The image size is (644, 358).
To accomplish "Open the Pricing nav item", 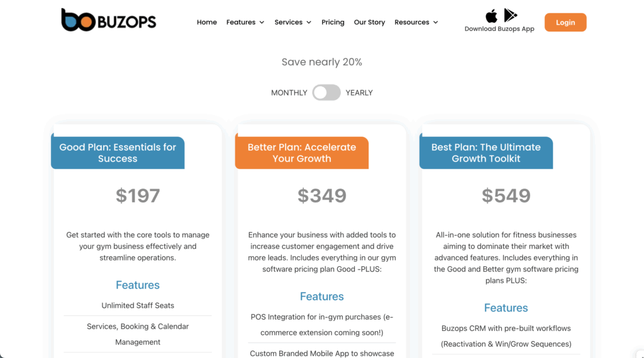I will click(333, 23).
